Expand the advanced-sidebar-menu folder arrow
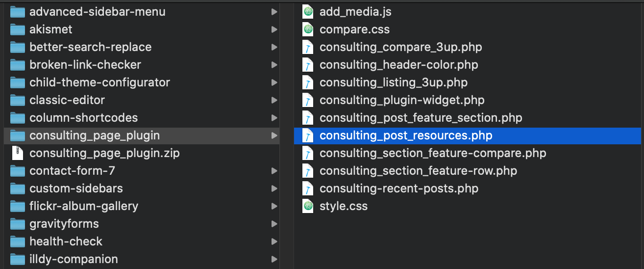 click(274, 12)
